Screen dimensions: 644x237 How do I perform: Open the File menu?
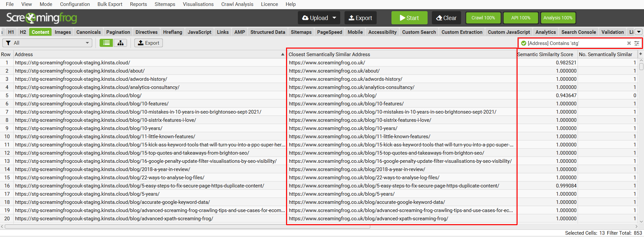pyautogui.click(x=10, y=4)
